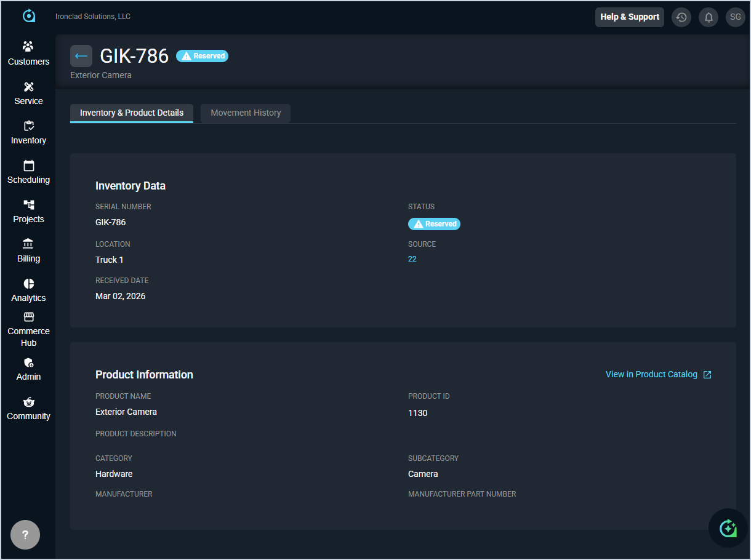
Task: Click the Truck 1 location value
Action: tap(110, 260)
